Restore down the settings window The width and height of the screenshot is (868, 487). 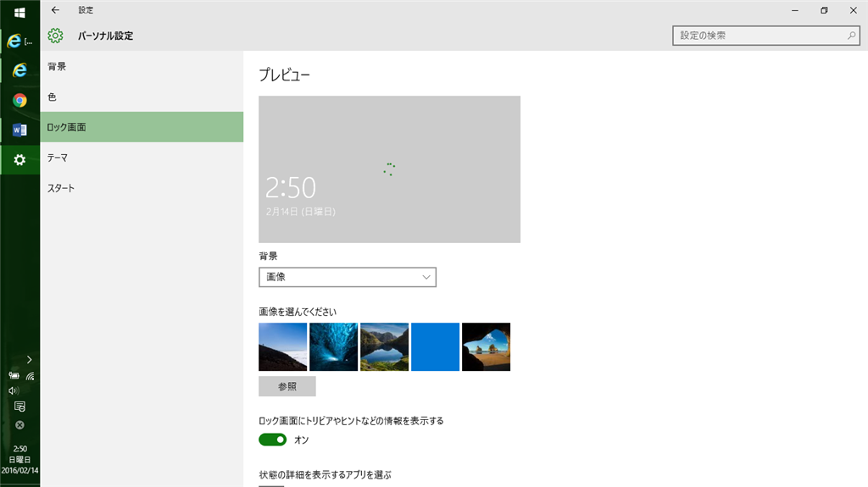tap(824, 10)
